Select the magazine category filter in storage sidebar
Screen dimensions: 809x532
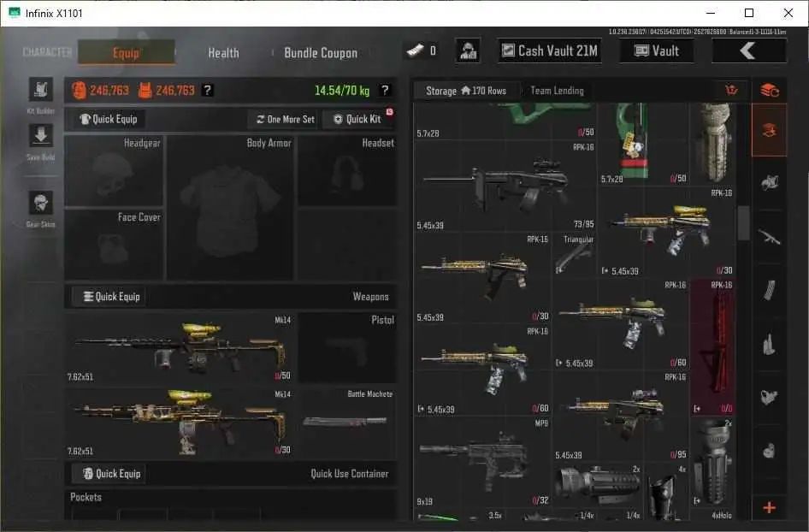click(770, 291)
